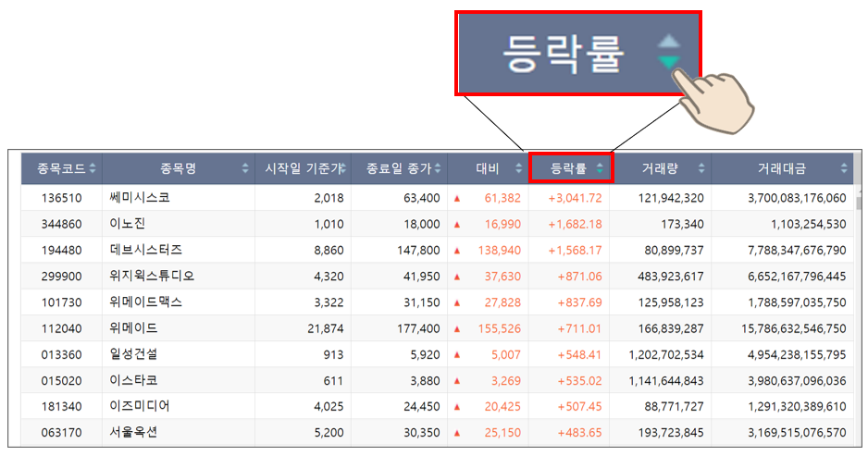868x456 pixels.
Task: Click the vertical scrollbar thumb of the table
Action: tap(859, 203)
